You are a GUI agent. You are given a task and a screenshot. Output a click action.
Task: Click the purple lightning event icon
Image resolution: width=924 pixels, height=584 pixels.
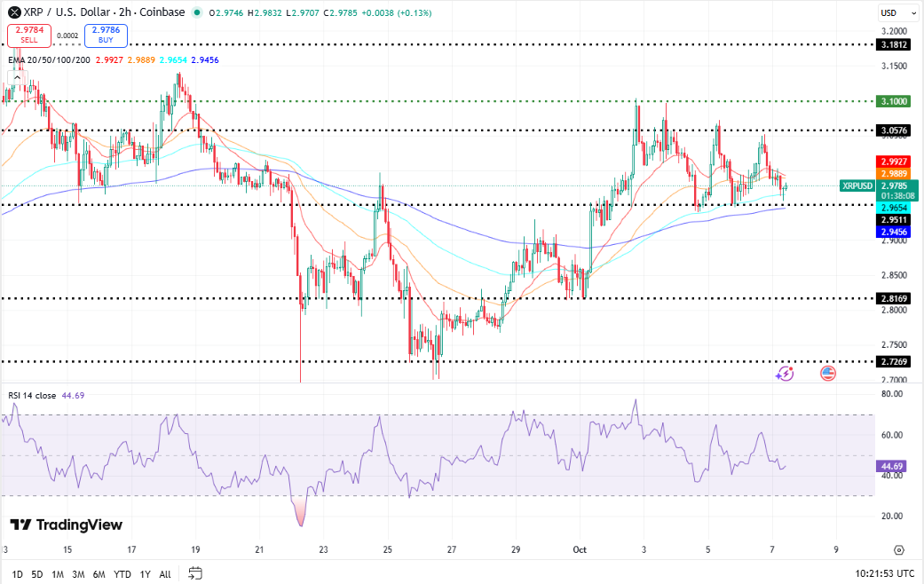[785, 374]
